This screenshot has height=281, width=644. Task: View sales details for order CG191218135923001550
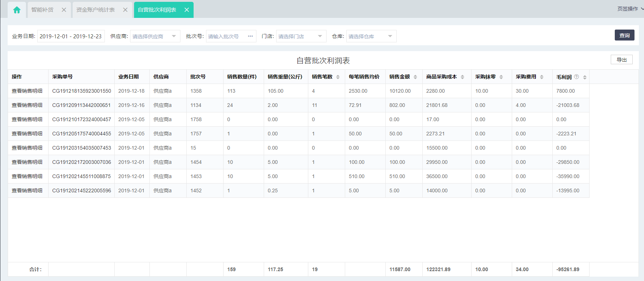point(27,91)
